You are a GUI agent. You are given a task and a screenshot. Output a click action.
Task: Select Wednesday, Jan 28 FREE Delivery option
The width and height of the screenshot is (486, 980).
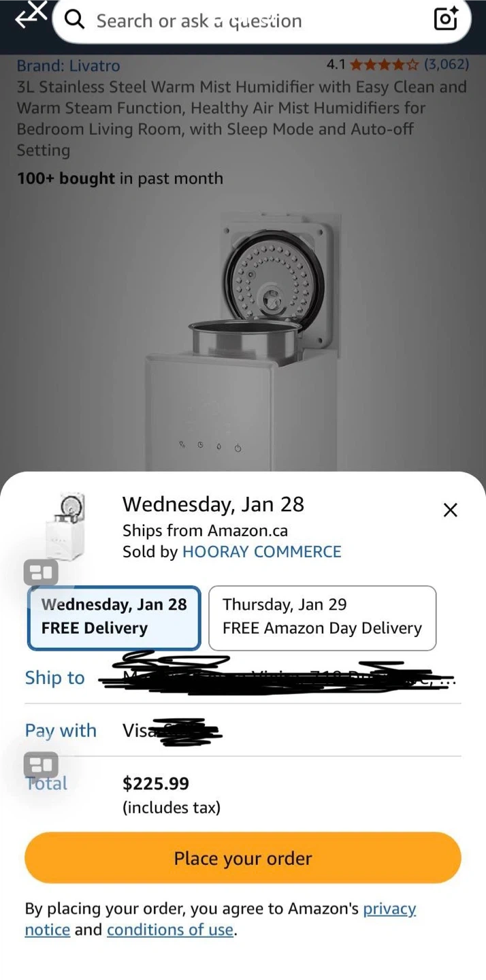pos(114,617)
